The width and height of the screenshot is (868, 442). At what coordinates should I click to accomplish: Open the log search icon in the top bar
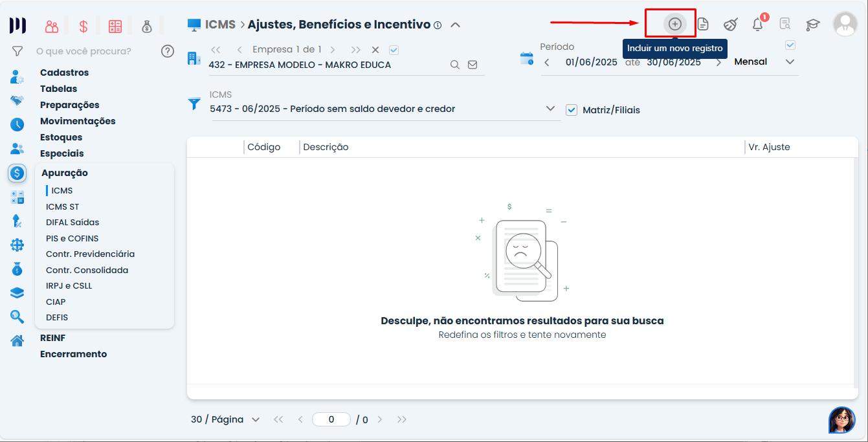tap(785, 23)
